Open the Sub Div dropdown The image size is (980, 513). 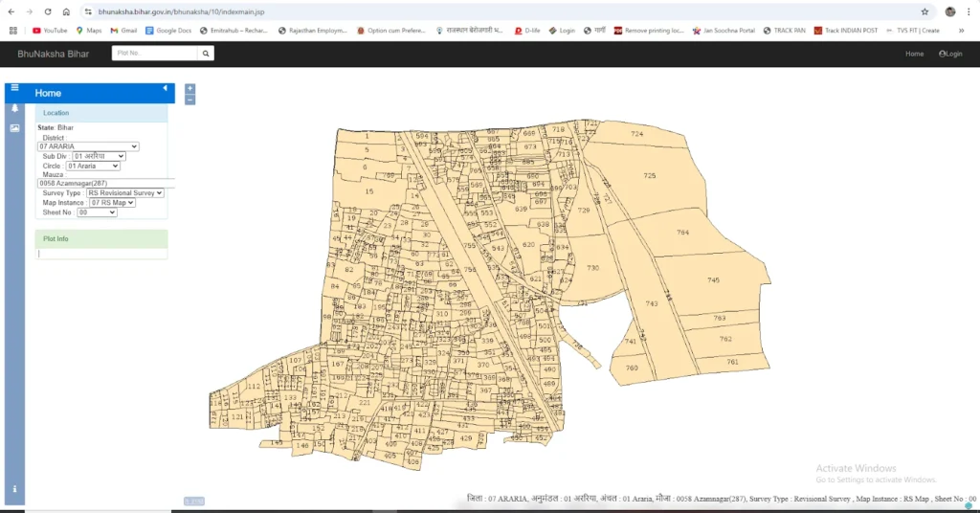pyautogui.click(x=99, y=156)
